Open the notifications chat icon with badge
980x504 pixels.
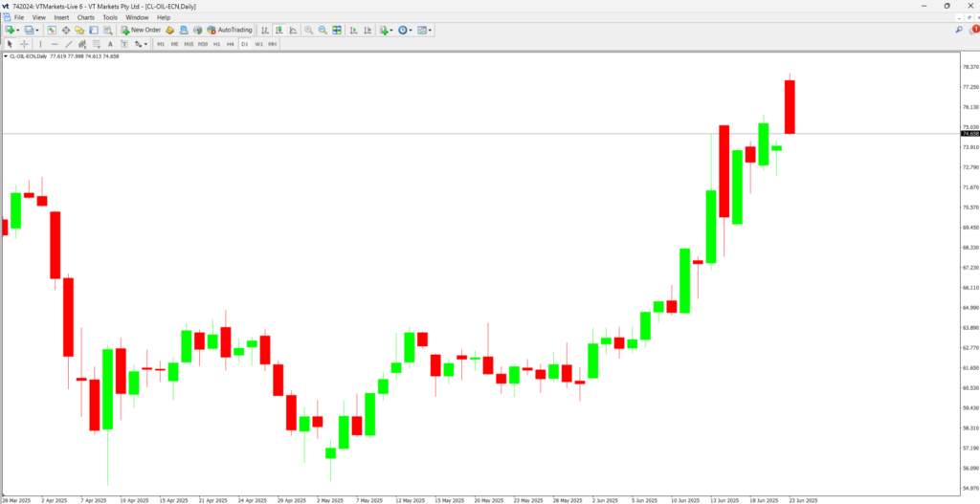(x=973, y=30)
